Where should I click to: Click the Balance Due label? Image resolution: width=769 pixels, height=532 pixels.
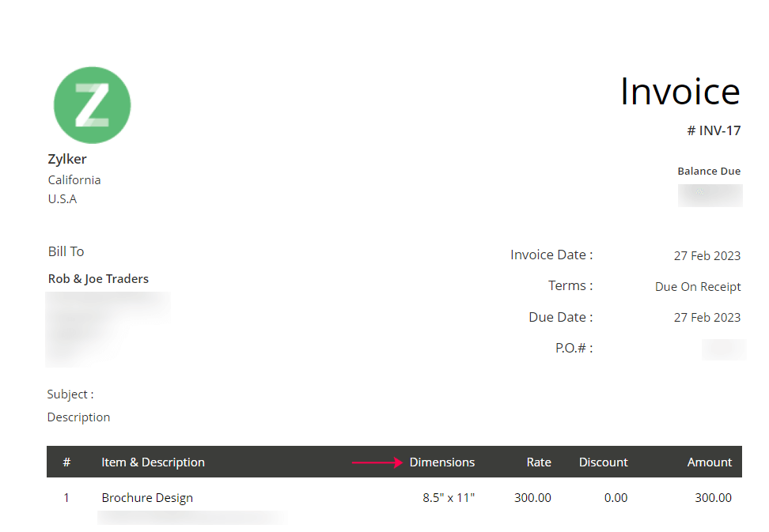point(708,171)
